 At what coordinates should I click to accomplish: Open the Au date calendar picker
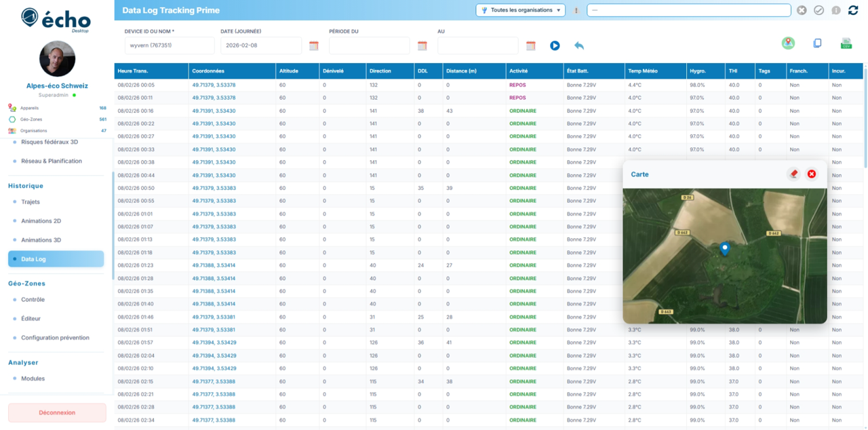pyautogui.click(x=530, y=45)
